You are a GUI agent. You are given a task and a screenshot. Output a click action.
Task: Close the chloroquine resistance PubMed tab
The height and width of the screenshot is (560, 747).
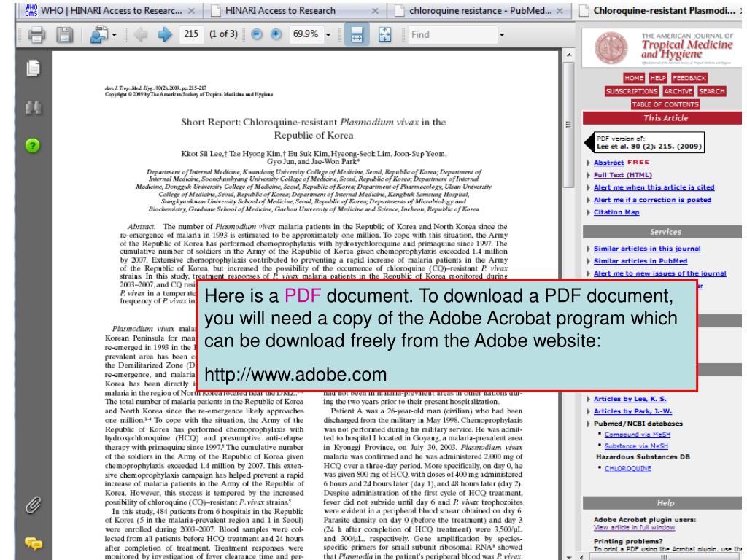pos(560,10)
